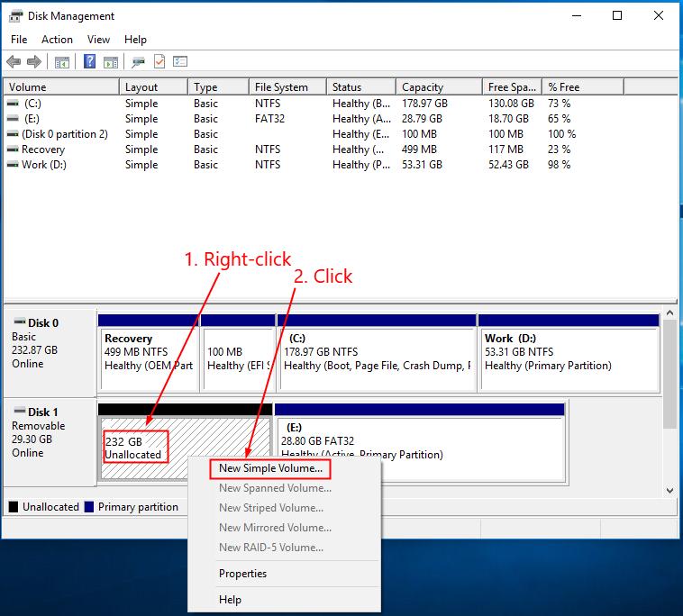683x616 pixels.
Task: Click the drive icon beside Recovery in the list
Action: tap(14, 149)
